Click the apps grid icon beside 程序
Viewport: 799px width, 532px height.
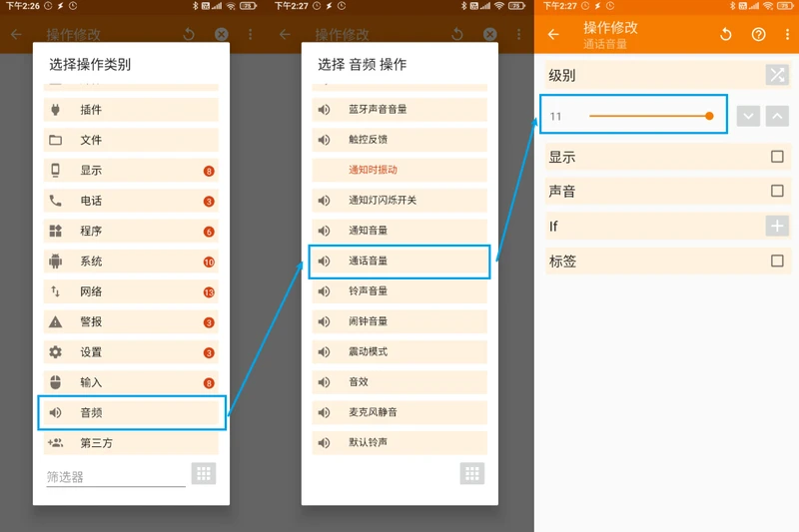56,231
